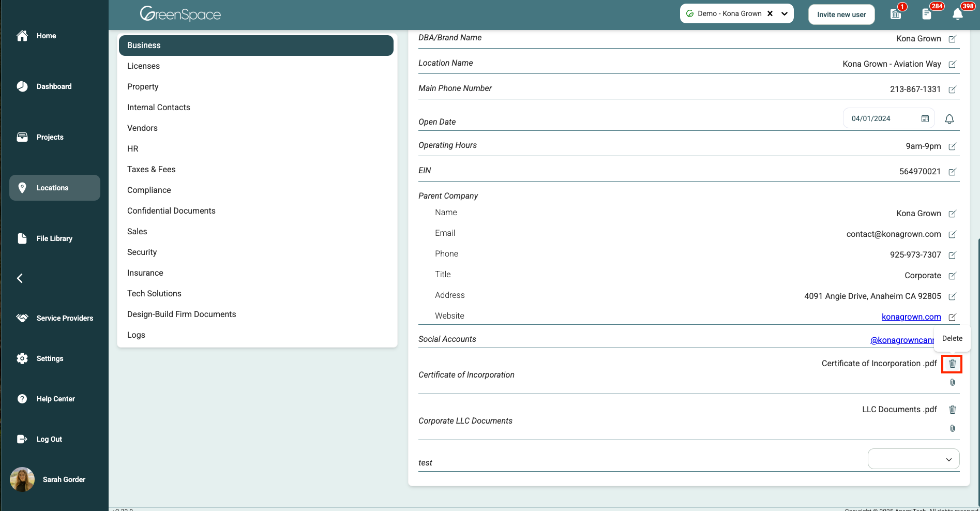The height and width of the screenshot is (511, 980).
Task: Edit Parent Company Email
Action: (953, 234)
